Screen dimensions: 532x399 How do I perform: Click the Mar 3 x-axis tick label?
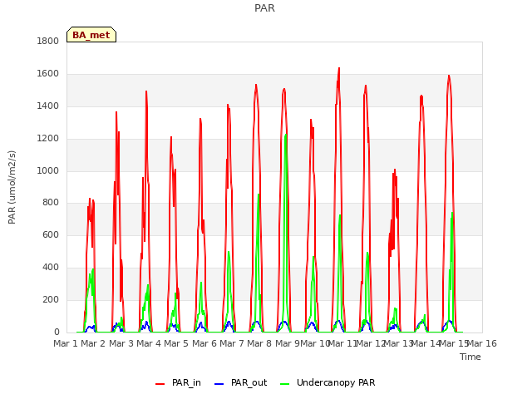(x=121, y=343)
